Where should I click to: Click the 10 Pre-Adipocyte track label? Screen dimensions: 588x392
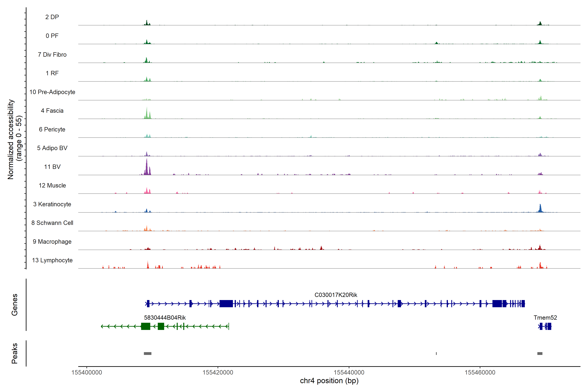(x=52, y=92)
